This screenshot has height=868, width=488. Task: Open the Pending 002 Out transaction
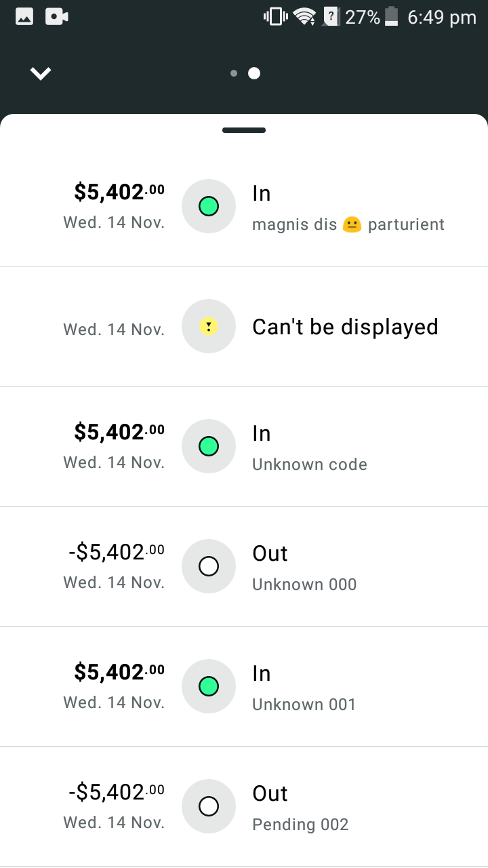(300, 808)
